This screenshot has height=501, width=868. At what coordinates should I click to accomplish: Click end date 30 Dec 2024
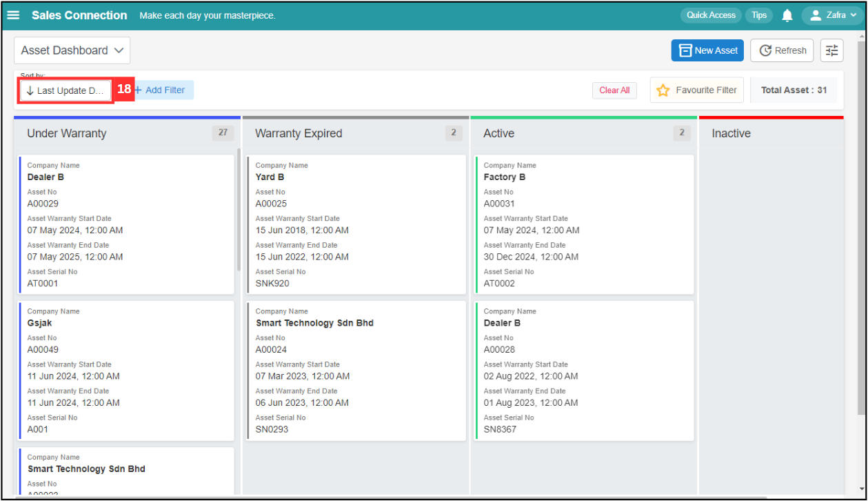coord(531,257)
